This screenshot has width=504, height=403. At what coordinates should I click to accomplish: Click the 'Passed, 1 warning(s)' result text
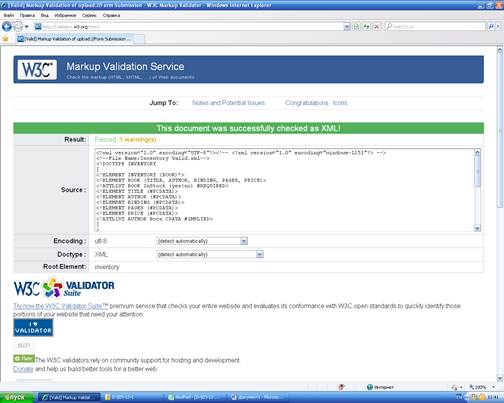[x=125, y=139]
